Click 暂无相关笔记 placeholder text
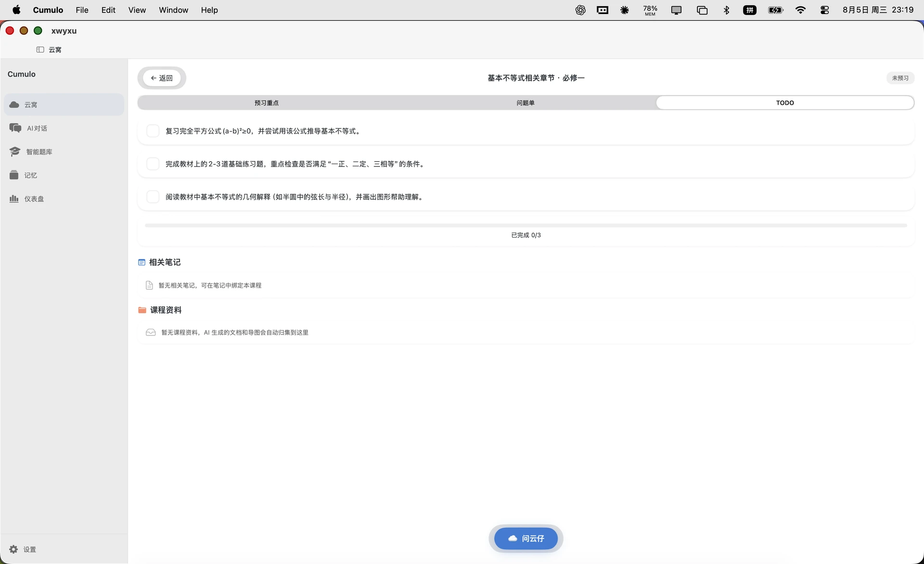The height and width of the screenshot is (564, 924). tap(210, 285)
